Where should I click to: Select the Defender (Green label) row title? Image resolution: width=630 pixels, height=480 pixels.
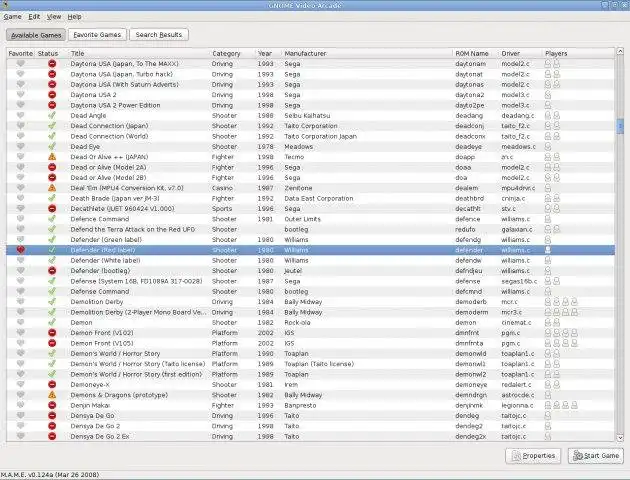pyautogui.click(x=106, y=240)
